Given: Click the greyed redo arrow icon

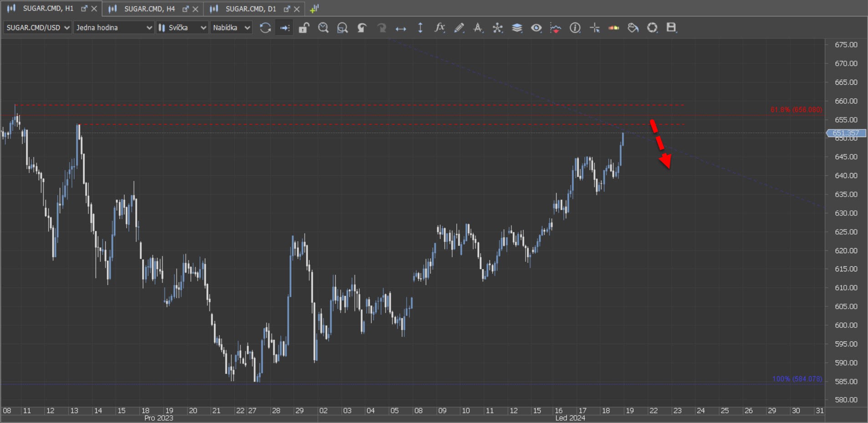Looking at the screenshot, I should click(382, 28).
